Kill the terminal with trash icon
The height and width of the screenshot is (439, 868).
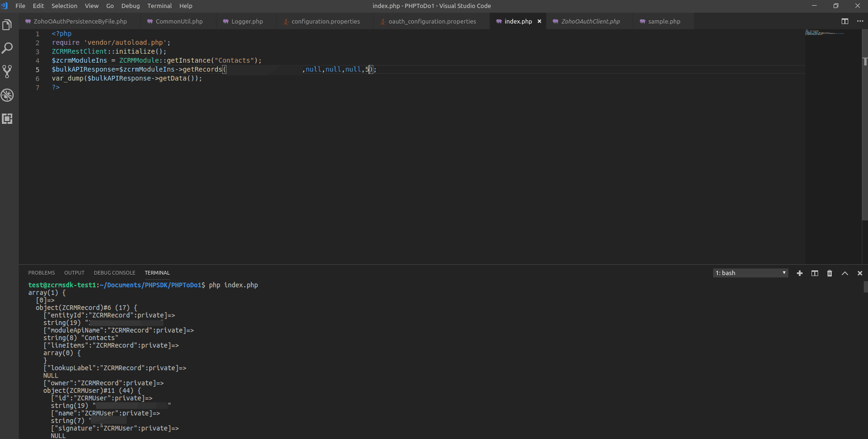(x=829, y=273)
